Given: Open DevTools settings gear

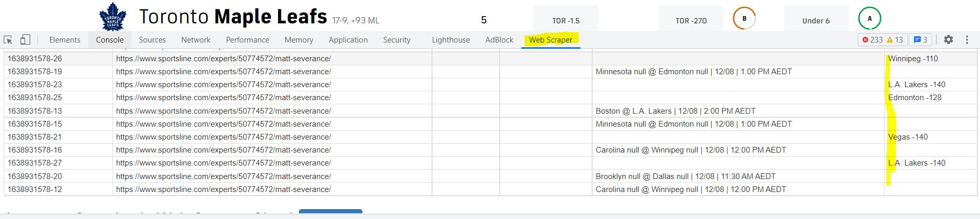Looking at the screenshot, I should (x=948, y=39).
